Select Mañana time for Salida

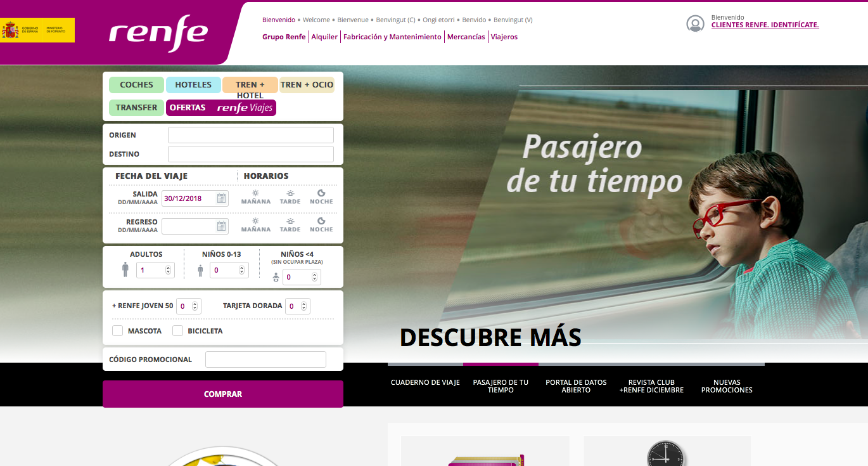tap(255, 197)
